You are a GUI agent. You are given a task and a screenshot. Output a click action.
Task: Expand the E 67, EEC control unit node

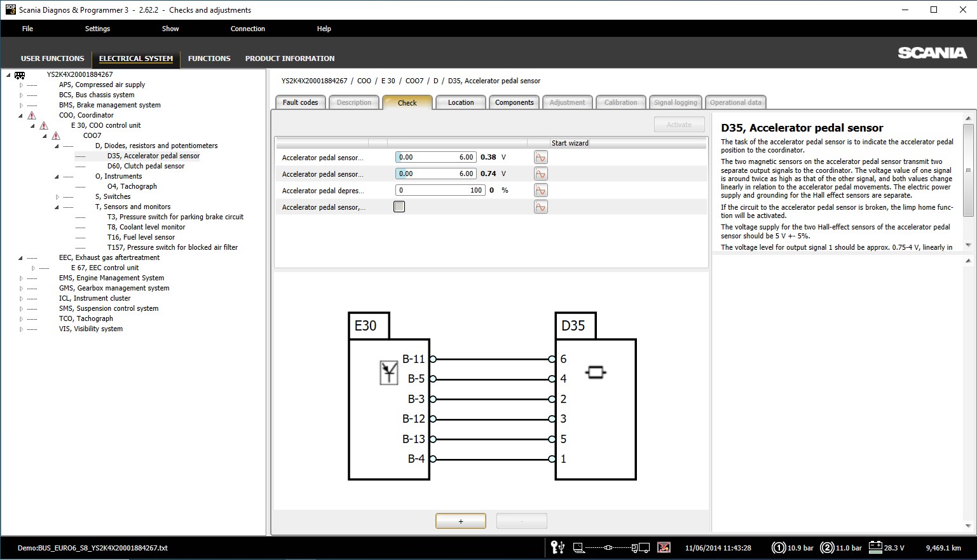pos(33,268)
